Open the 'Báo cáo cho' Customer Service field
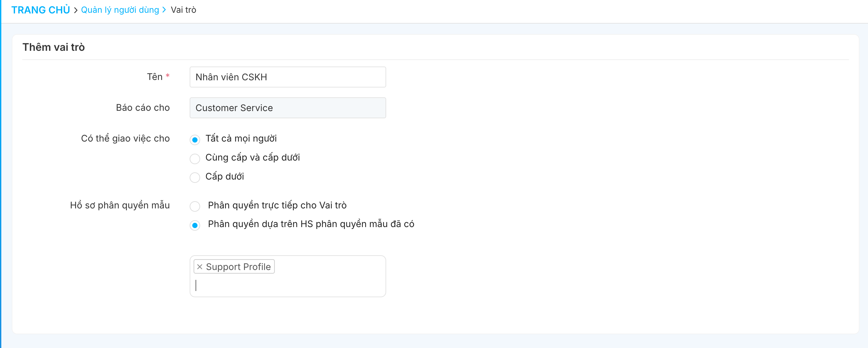This screenshot has height=348, width=868. click(288, 108)
